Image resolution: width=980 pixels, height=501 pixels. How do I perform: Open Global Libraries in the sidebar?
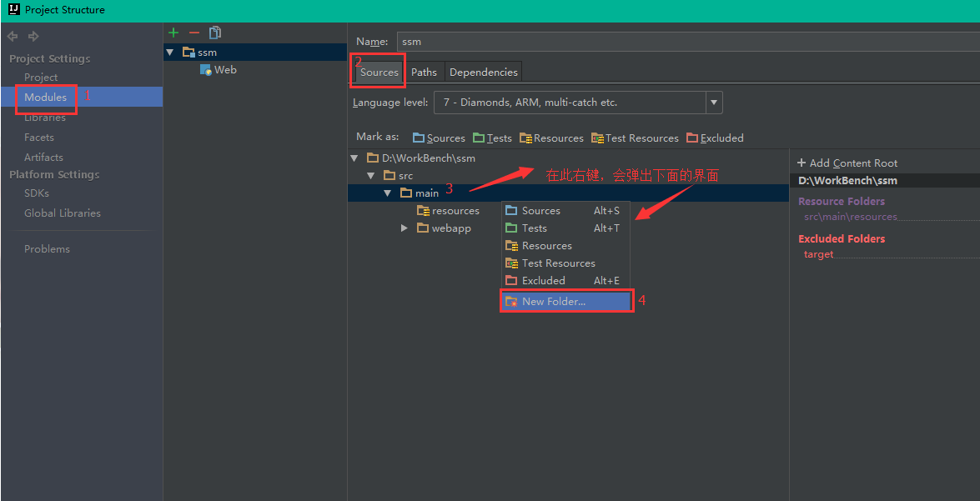[x=63, y=213]
